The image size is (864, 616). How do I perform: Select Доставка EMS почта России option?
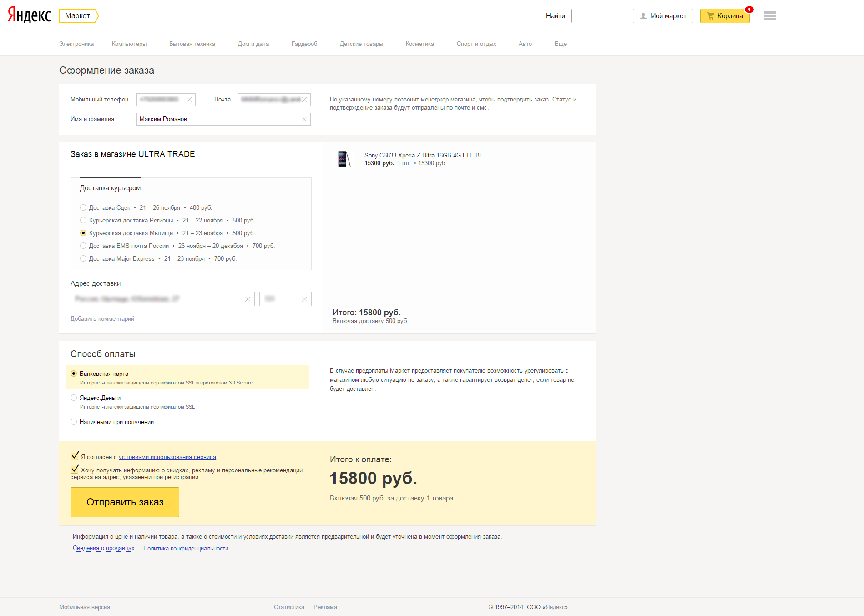[x=83, y=246]
